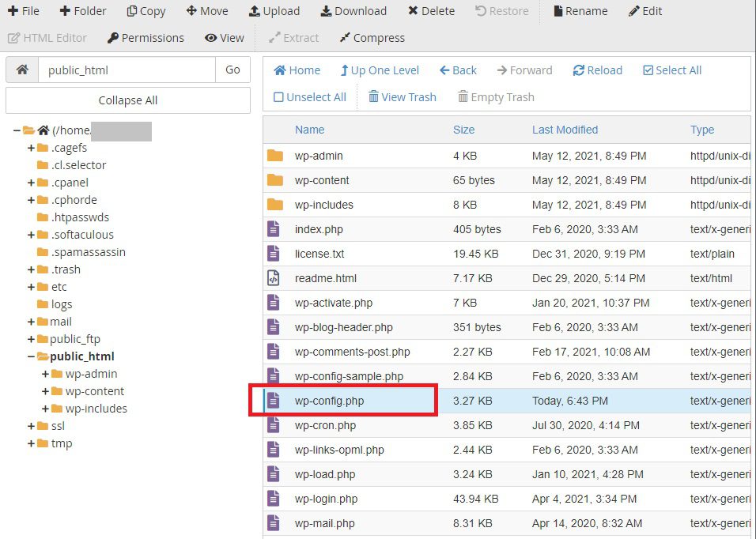Viewport: 756px width, 539px height.
Task: Sort by Name column header
Action: (309, 130)
